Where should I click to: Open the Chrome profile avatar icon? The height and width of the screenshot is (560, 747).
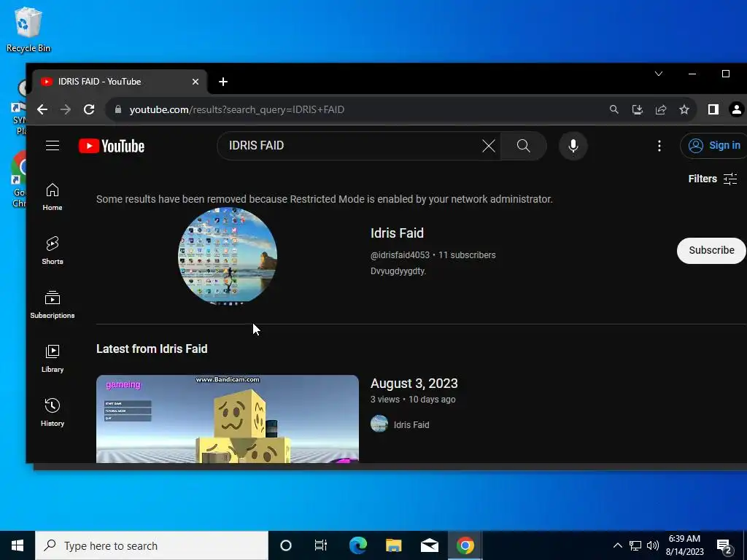pos(737,109)
